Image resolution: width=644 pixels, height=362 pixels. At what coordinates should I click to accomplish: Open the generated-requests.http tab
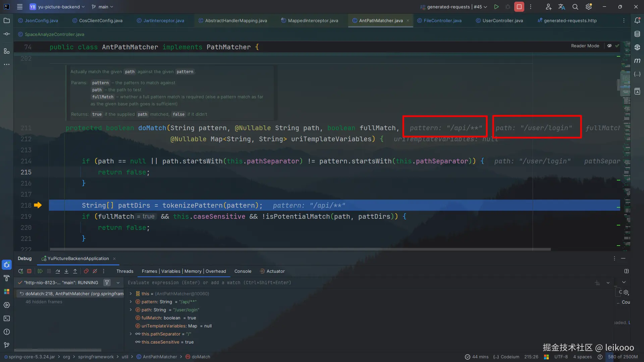tap(567, 20)
